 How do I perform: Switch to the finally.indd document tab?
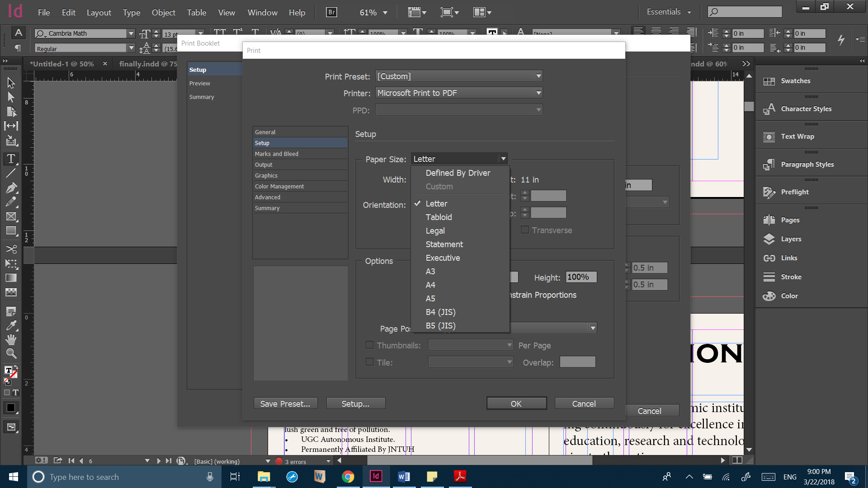pos(147,64)
